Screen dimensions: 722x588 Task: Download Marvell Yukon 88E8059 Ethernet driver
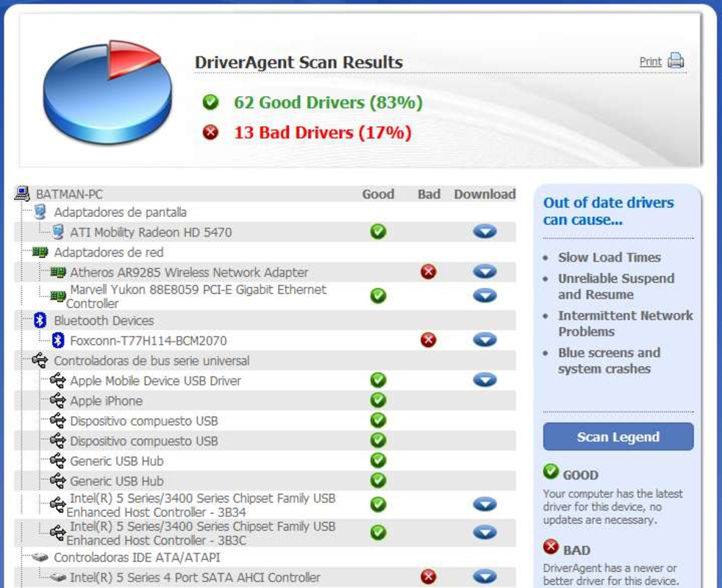click(x=485, y=295)
